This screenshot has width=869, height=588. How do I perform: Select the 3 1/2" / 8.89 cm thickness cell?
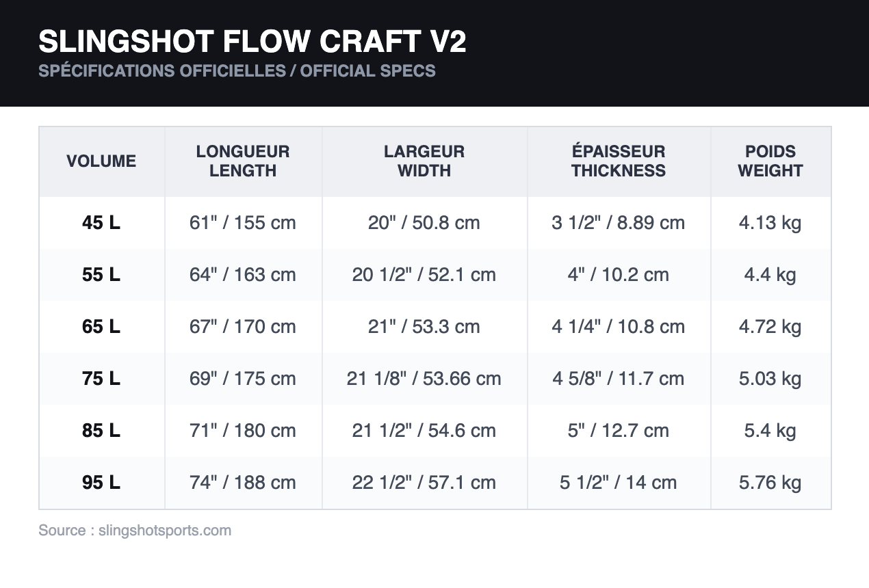(x=619, y=223)
